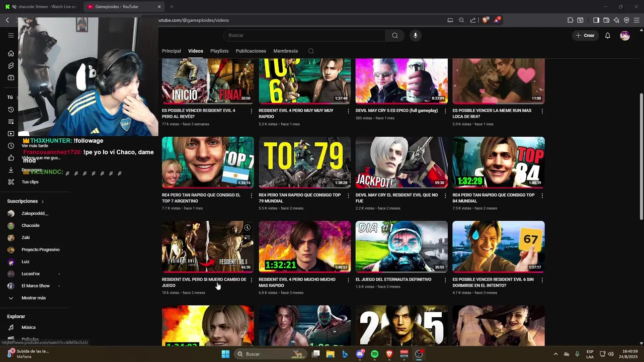Click the share page icon in address bar
Viewport: 644px width, 362px height.
point(473,20)
